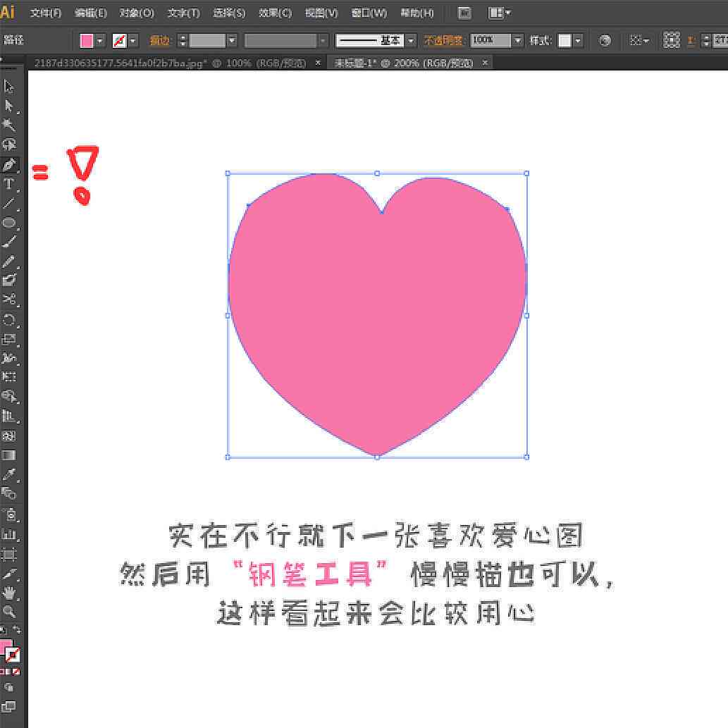Select the Shape Builder tool
The height and width of the screenshot is (728, 728).
click(x=9, y=396)
